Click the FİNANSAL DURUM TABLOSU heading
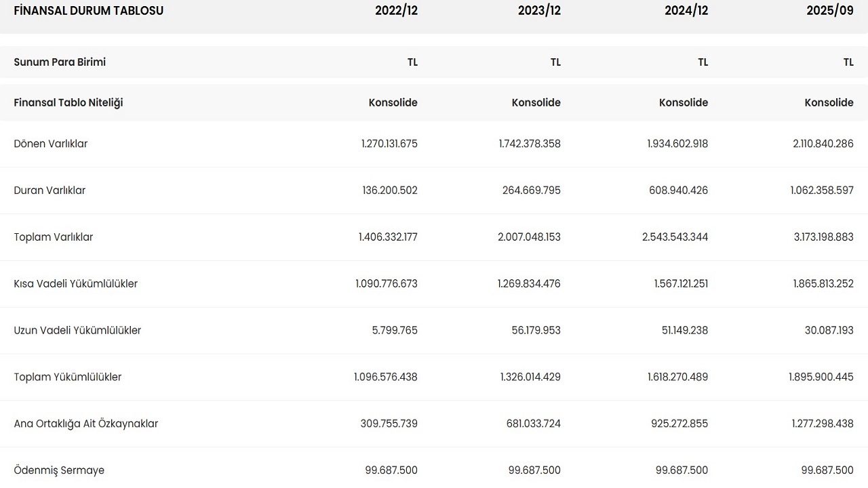 88,11
